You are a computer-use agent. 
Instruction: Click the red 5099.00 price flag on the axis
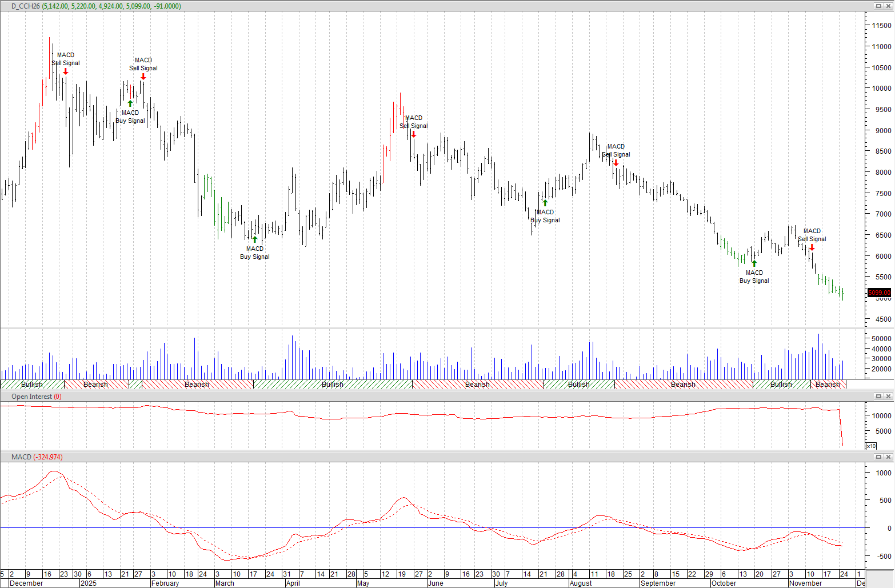click(x=878, y=293)
